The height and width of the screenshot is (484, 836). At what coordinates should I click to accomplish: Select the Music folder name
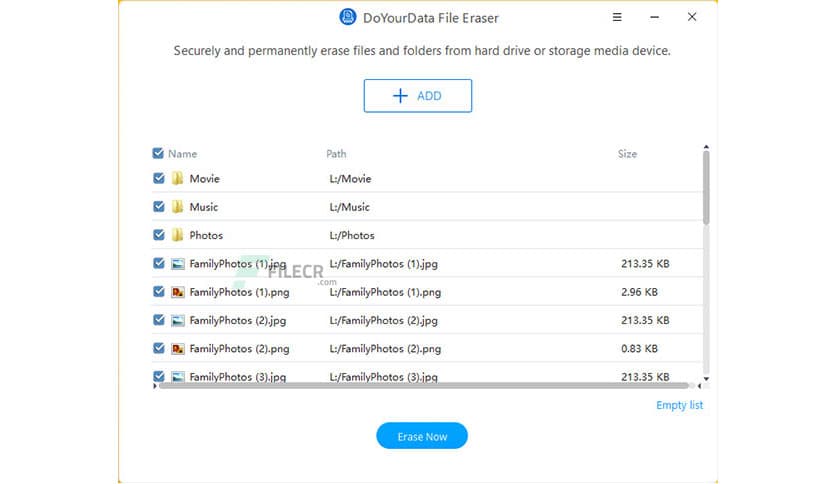(204, 207)
